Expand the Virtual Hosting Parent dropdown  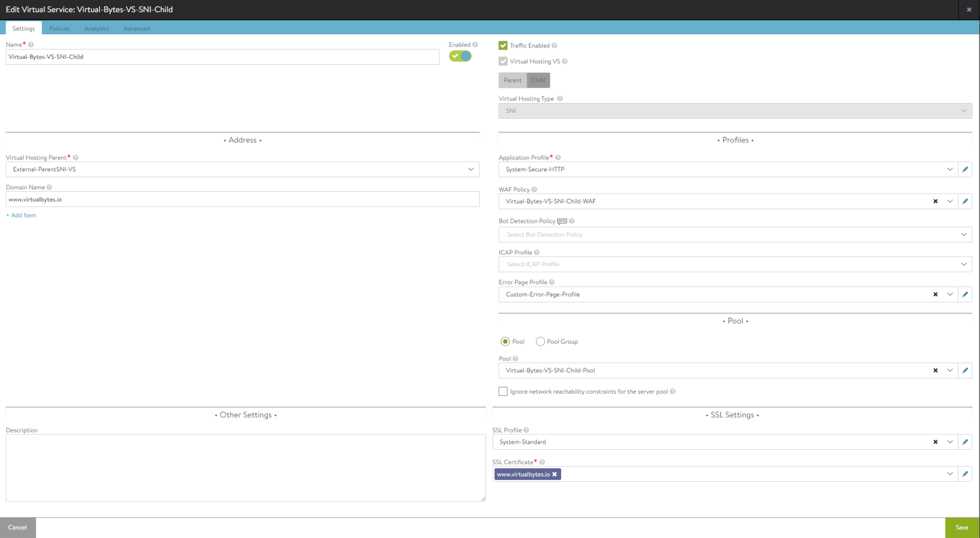[471, 169]
